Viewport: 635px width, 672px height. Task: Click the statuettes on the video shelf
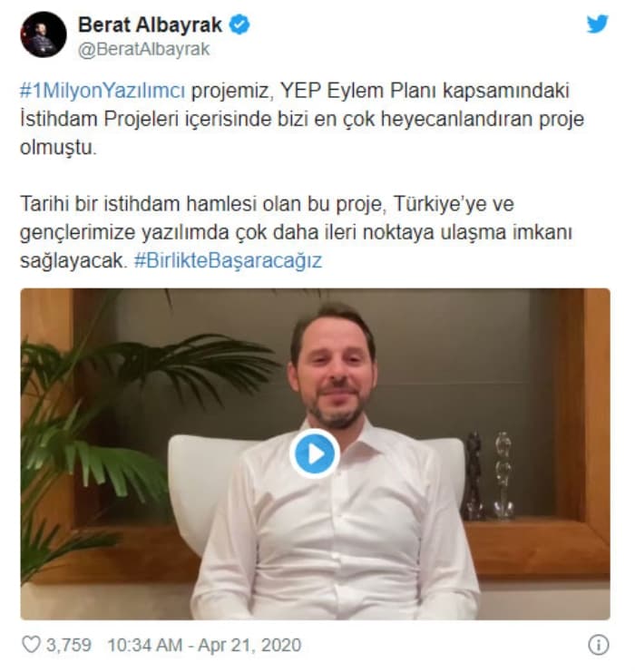489,476
